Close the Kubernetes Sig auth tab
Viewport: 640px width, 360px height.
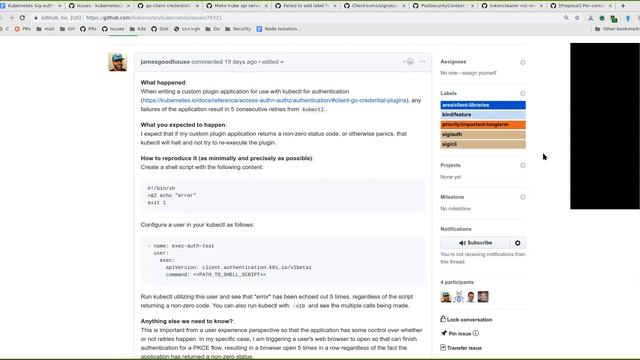click(x=60, y=6)
